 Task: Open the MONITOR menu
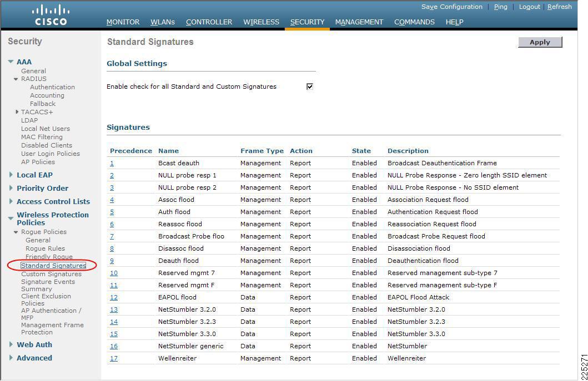[123, 22]
